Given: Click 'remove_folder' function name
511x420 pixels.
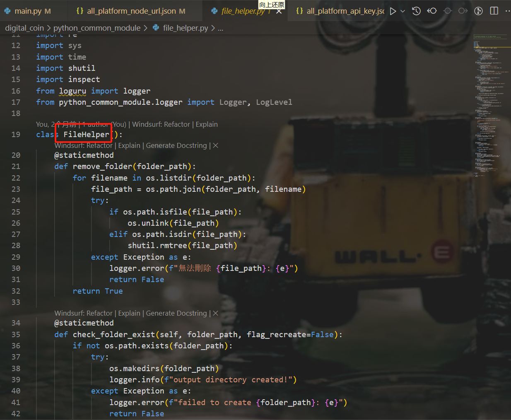Looking at the screenshot, I should pyautogui.click(x=102, y=166).
